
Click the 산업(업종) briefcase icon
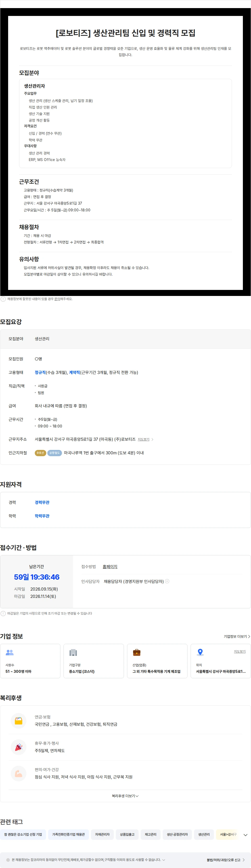tap(137, 652)
